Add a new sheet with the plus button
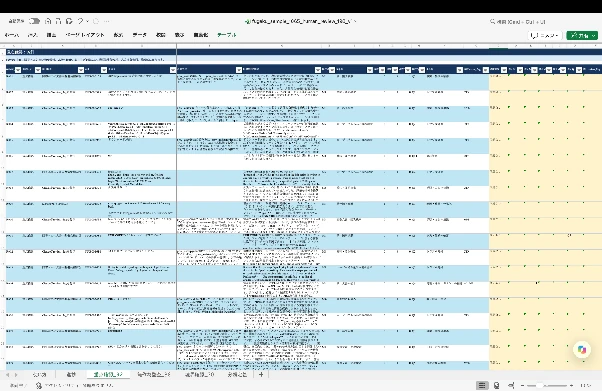Screen dimensions: 602x391 (x=261, y=374)
